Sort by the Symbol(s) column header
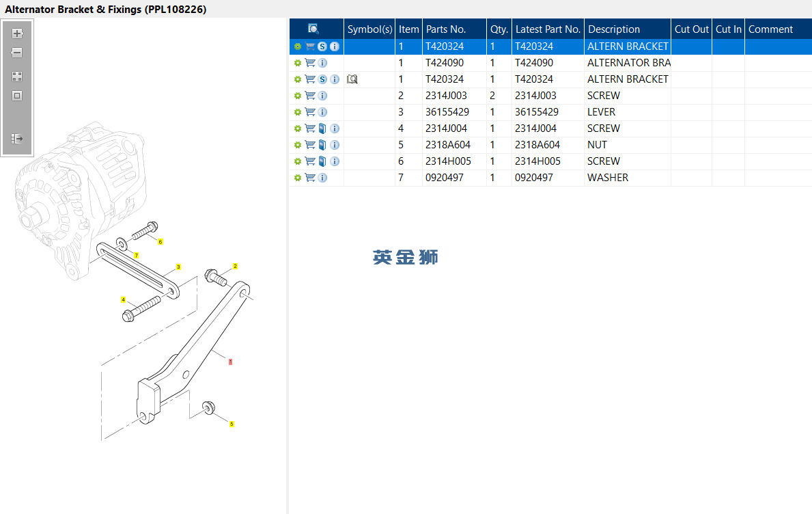812x514 pixels. (x=369, y=29)
